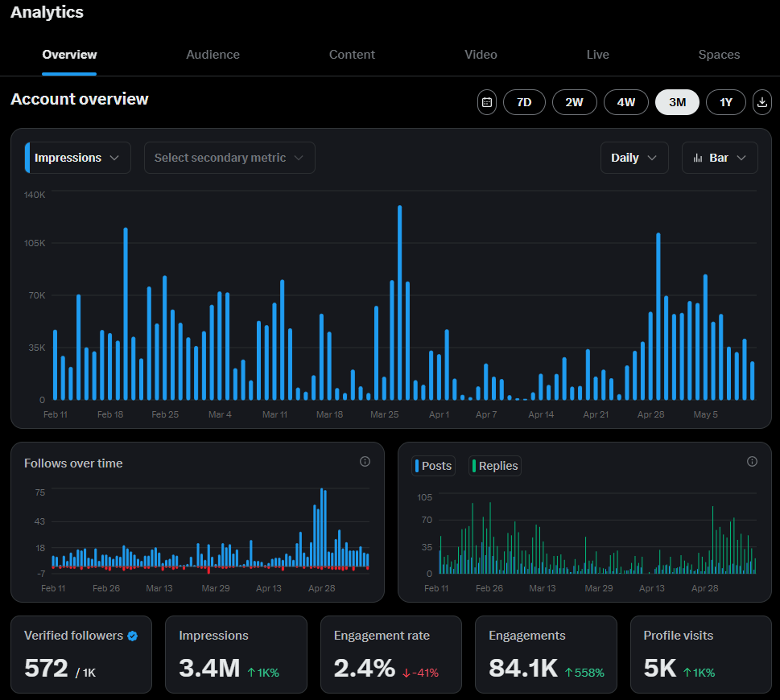Download the analytics data export
This screenshot has width=780, height=700.
[761, 102]
